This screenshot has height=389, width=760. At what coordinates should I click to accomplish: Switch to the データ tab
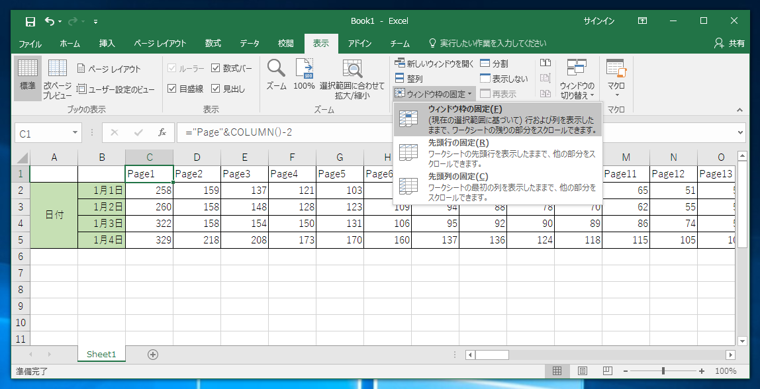click(x=249, y=44)
